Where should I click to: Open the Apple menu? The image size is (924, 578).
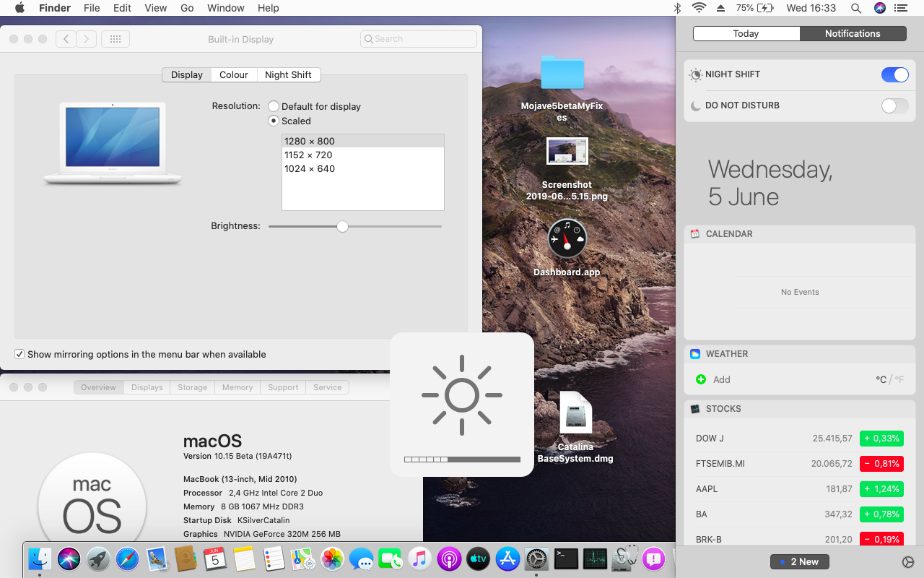19,8
